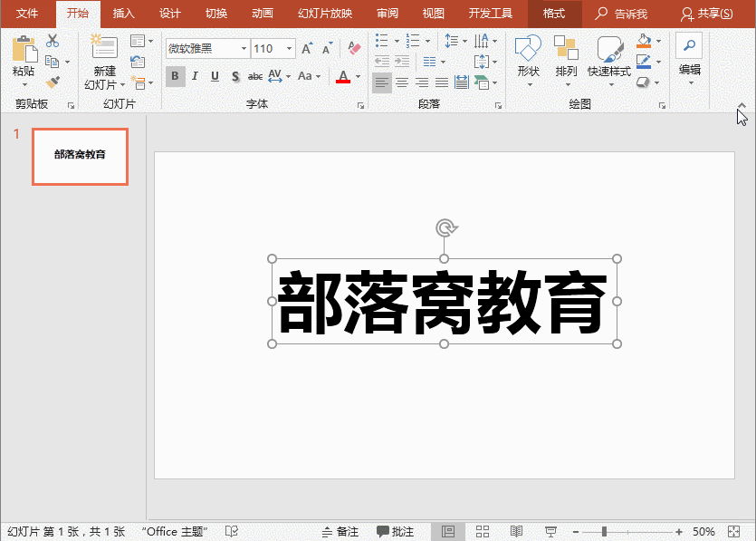Select slide 1 thumbnail in the panel
Image resolution: width=756 pixels, height=541 pixels.
click(x=80, y=156)
